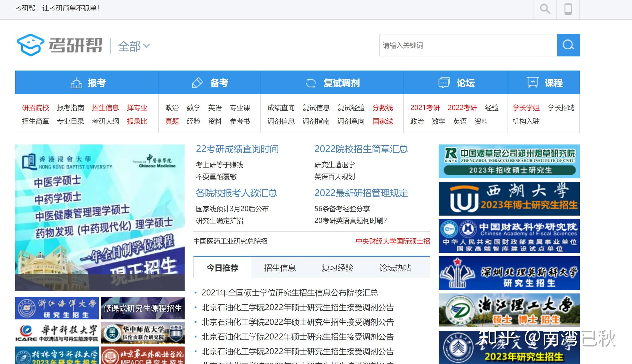
Task: Open the 2022院校招生简章汇总 headline
Action: [x=361, y=149]
